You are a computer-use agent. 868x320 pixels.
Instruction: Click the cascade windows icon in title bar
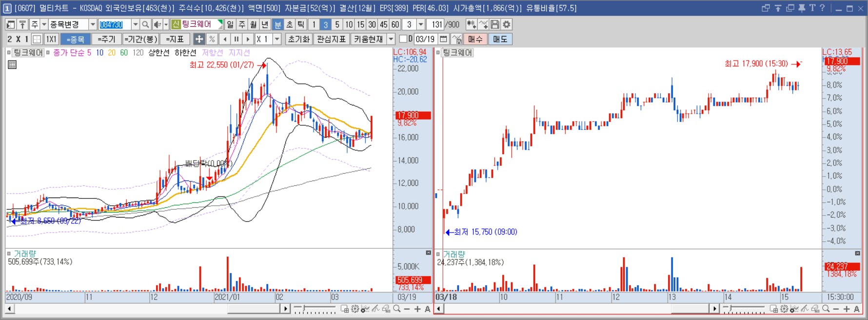[x=766, y=8]
